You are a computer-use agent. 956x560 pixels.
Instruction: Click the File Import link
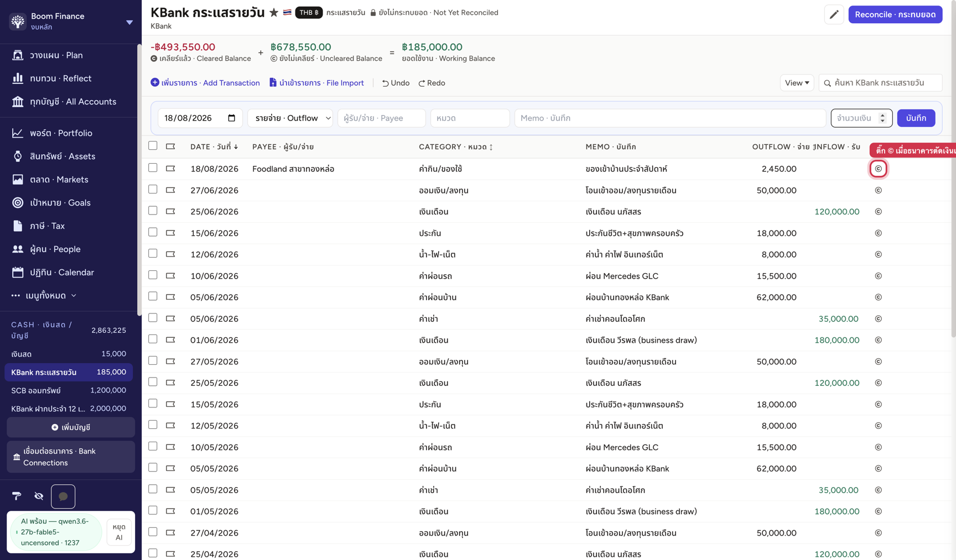click(316, 83)
